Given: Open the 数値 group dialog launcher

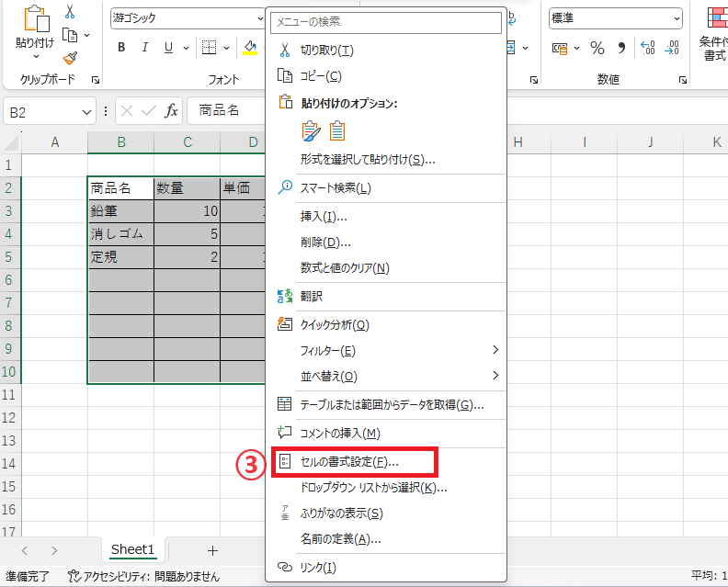Looking at the screenshot, I should [x=682, y=80].
